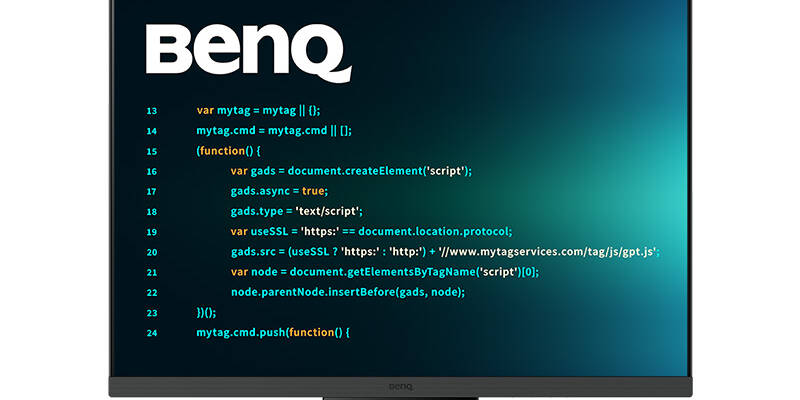Click the '})();' code on line 23
The image size is (800, 400).
pyautogui.click(x=206, y=312)
